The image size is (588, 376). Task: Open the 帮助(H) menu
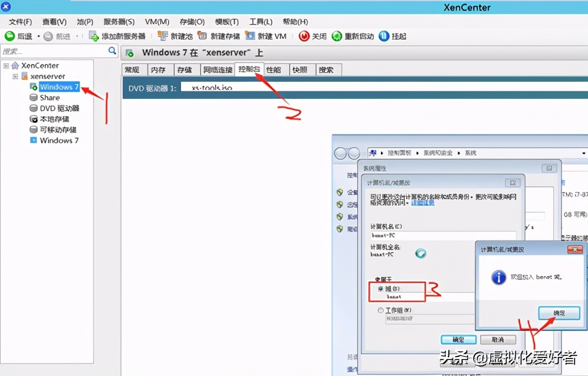(x=296, y=22)
